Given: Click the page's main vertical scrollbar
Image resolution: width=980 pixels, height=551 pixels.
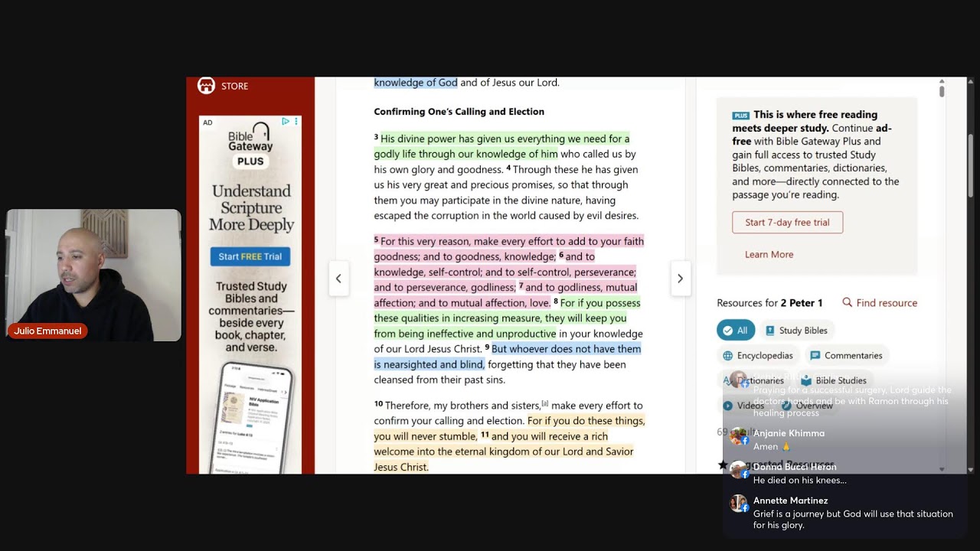Looking at the screenshot, I should click(971, 165).
